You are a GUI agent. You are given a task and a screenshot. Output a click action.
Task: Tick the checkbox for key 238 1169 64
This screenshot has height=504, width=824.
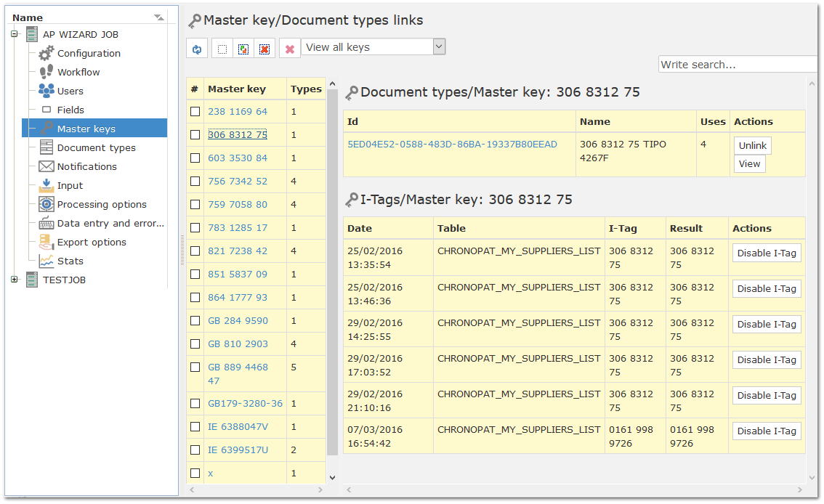click(x=195, y=112)
